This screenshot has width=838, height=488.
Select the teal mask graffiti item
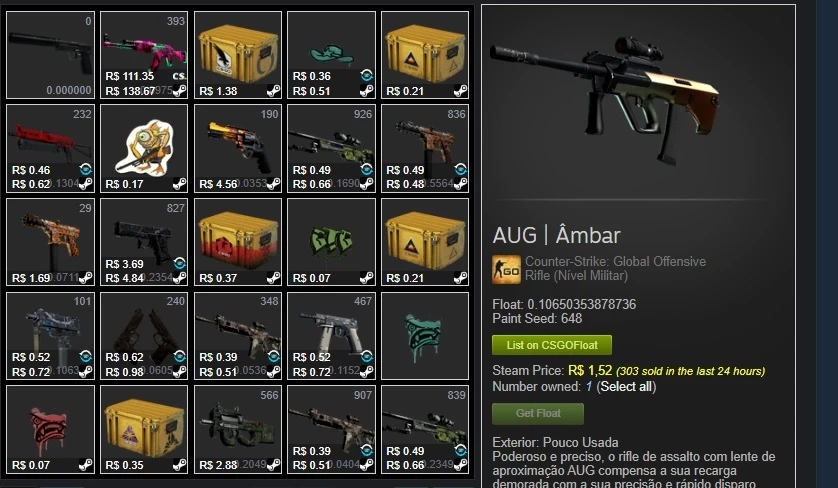(425, 336)
